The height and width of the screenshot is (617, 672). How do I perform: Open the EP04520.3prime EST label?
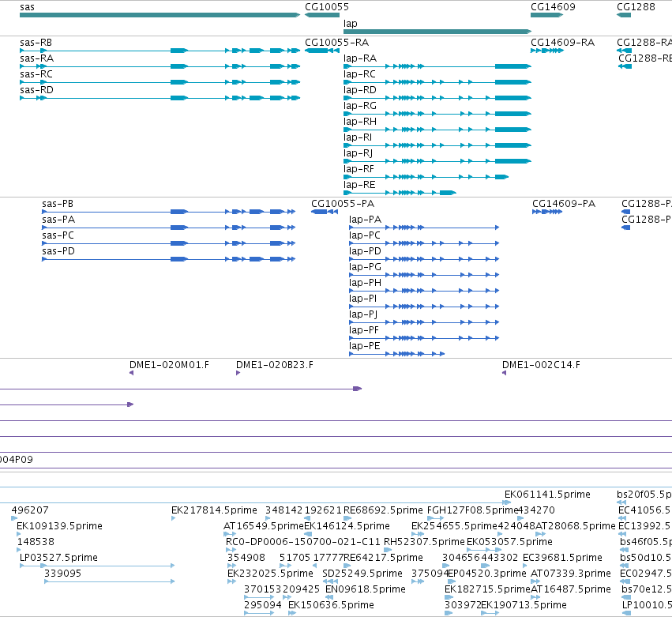click(x=487, y=574)
